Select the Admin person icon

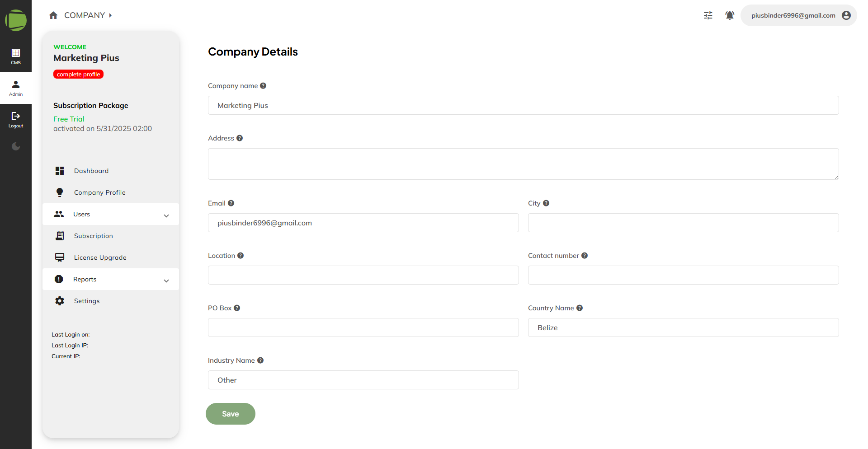coord(16,84)
